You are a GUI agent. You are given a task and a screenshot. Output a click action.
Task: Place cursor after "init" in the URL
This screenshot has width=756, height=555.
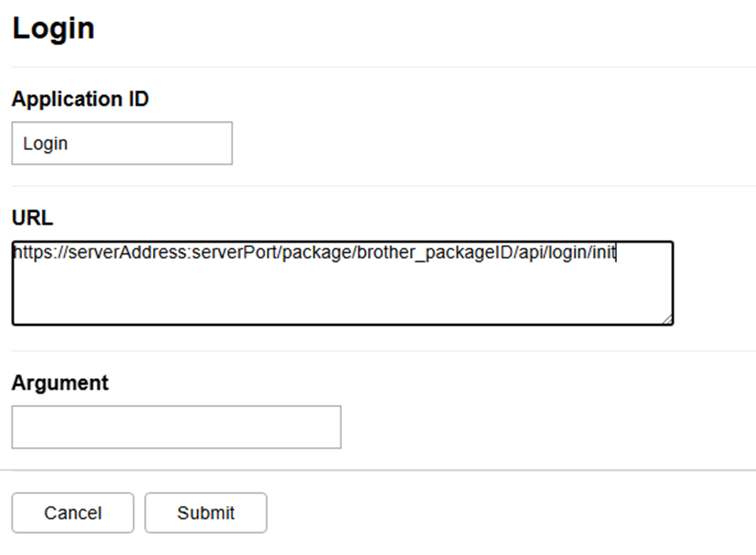pyautogui.click(x=615, y=253)
